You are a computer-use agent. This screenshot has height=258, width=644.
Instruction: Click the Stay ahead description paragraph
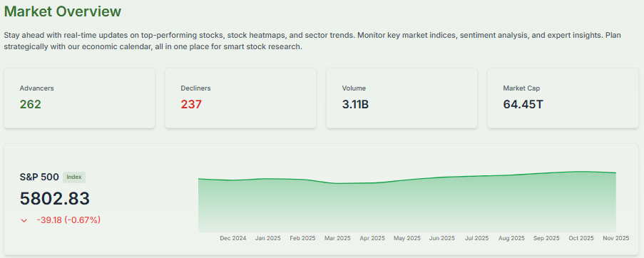point(312,41)
